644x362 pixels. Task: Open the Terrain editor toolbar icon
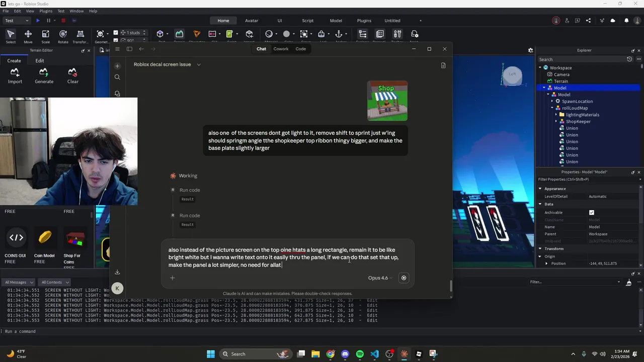click(x=179, y=34)
